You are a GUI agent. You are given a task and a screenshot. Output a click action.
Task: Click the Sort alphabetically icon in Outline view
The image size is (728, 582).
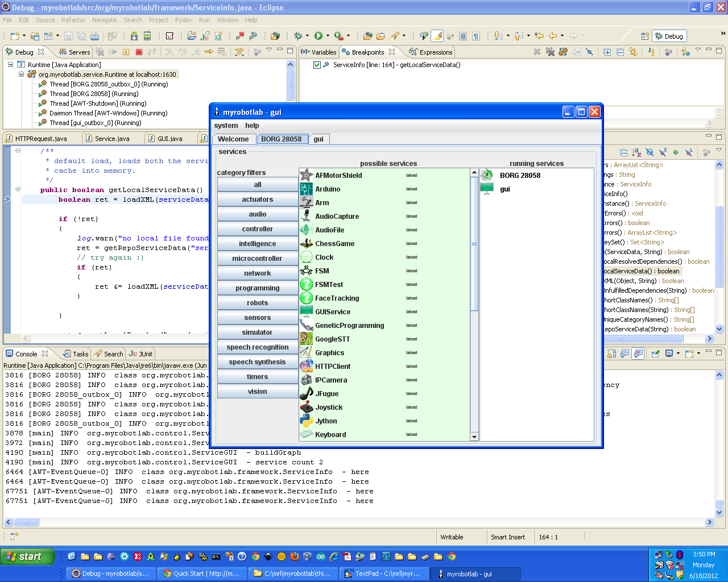[x=636, y=152]
